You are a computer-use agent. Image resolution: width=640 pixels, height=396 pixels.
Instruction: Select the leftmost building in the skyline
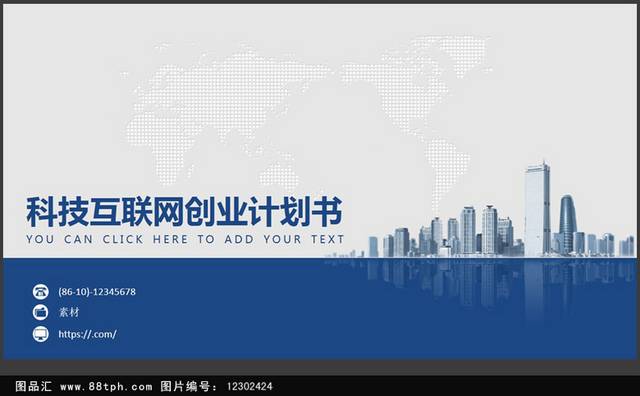coord(373,246)
